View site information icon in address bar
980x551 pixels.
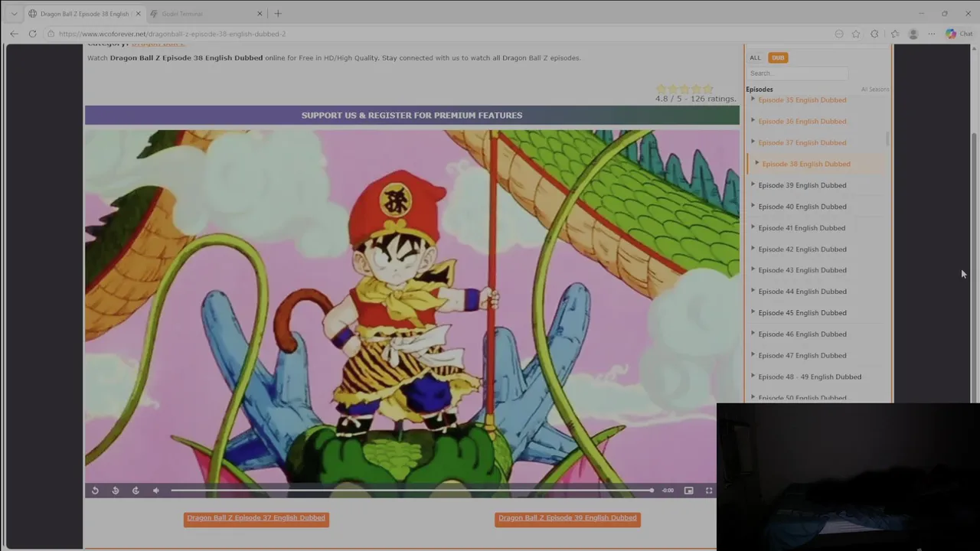coord(51,34)
